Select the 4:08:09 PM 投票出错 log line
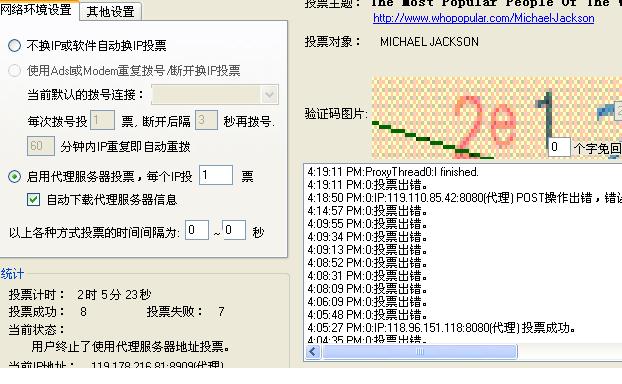Screen dimensions: 622x384 (x=367, y=289)
